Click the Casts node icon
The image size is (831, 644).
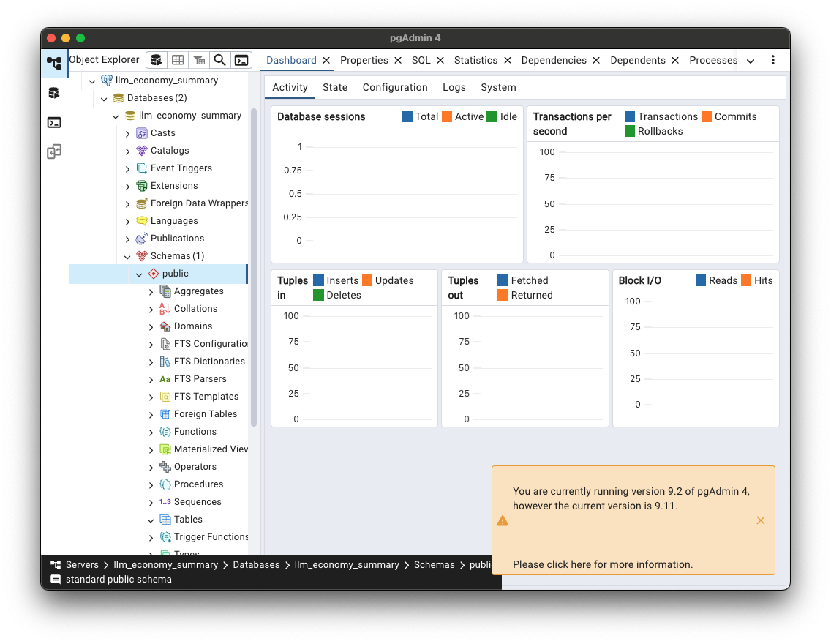141,133
